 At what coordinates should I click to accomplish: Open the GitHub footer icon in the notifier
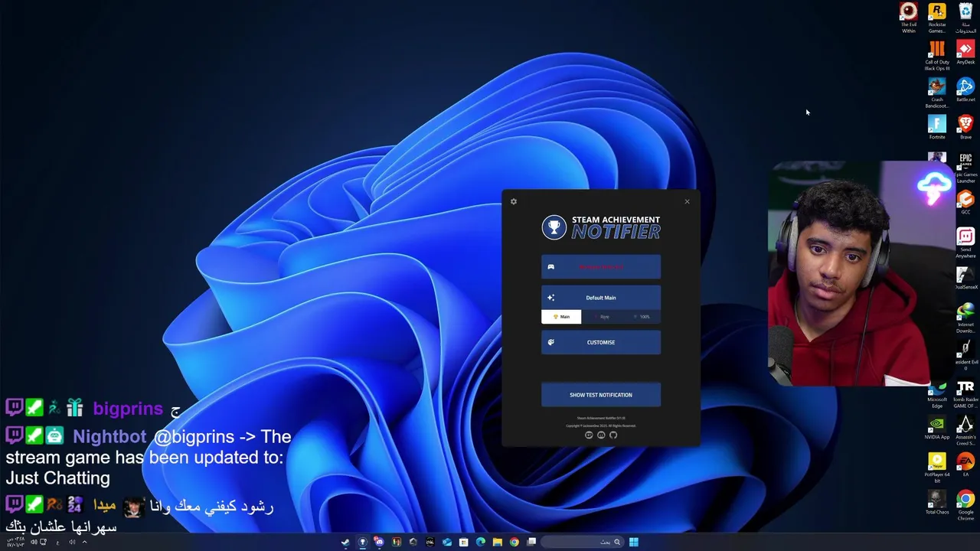613,435
